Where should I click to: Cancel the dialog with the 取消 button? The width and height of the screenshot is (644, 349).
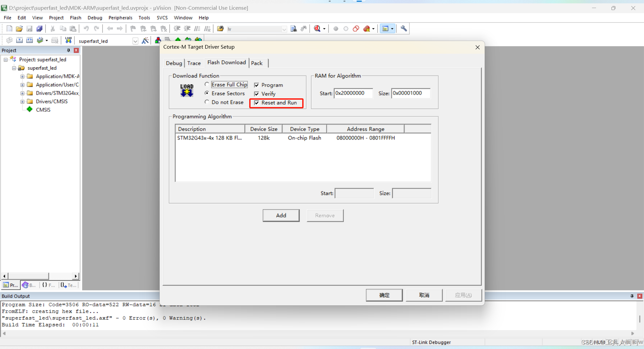(424, 295)
